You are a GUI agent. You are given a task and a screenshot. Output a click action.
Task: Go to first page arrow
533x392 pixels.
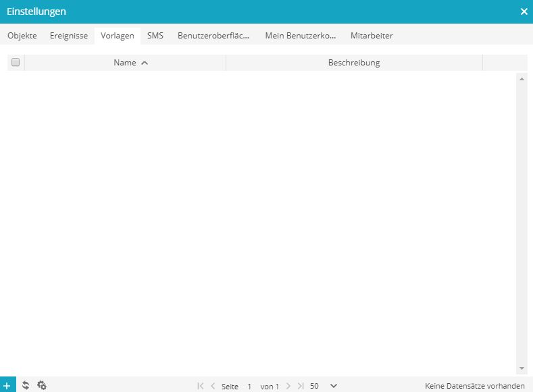(200, 386)
